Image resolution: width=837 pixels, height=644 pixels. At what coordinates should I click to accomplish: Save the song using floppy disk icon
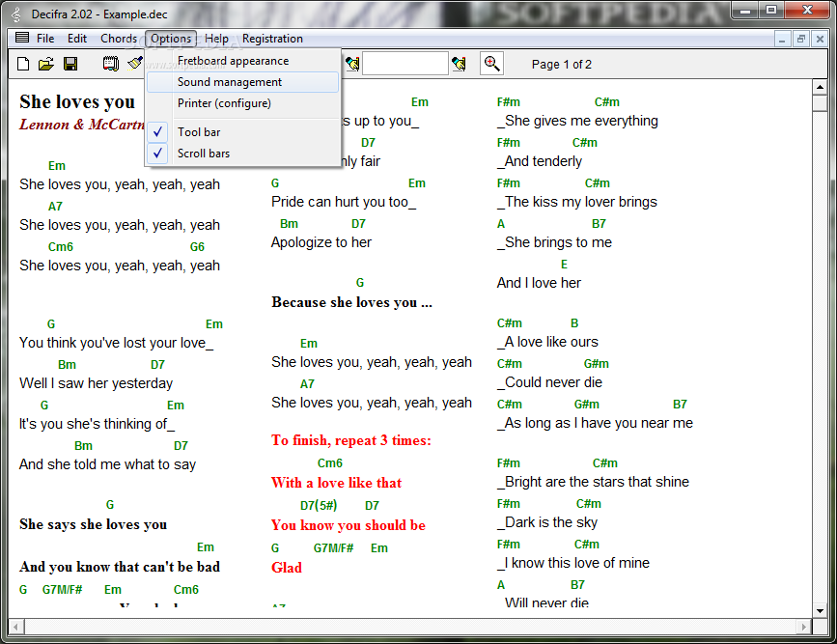pyautogui.click(x=70, y=64)
